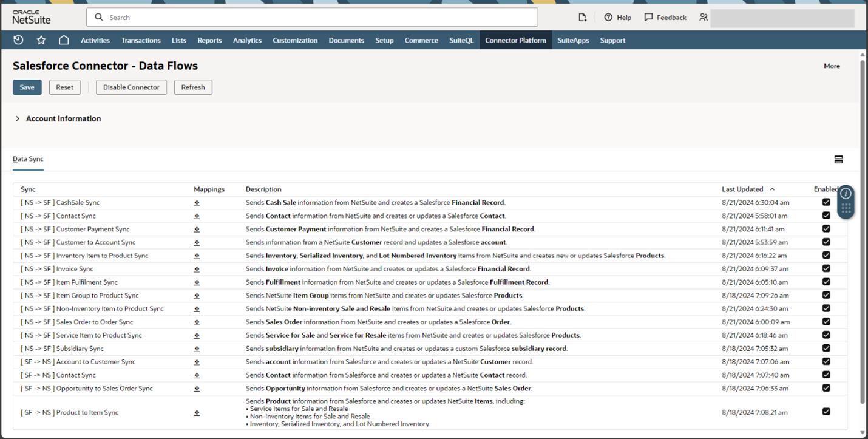Open the More options menu

tap(832, 66)
